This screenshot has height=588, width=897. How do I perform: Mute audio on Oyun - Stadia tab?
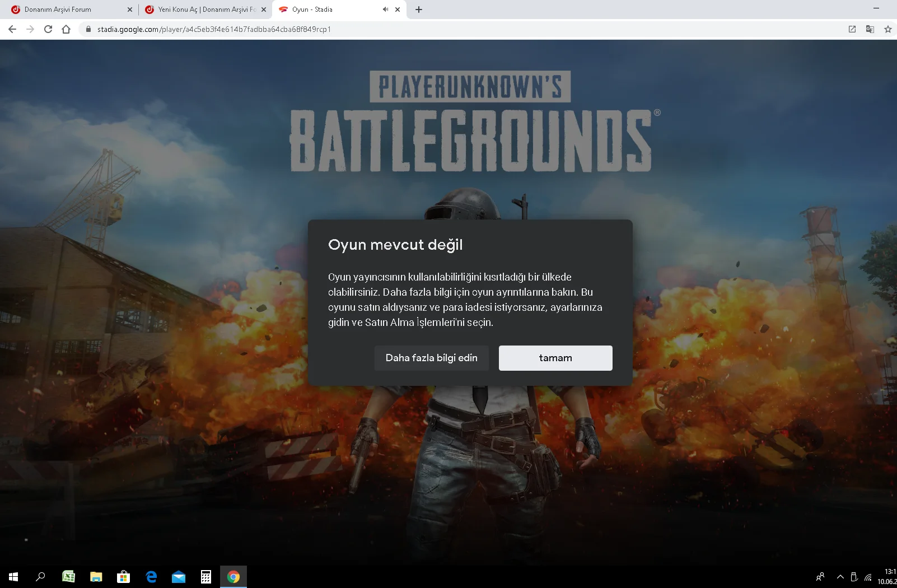tap(385, 10)
